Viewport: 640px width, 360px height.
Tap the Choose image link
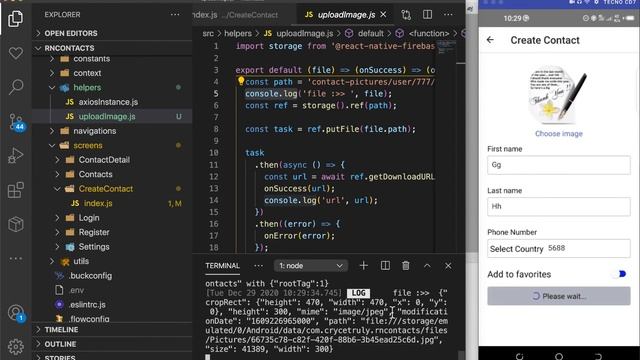click(x=558, y=133)
